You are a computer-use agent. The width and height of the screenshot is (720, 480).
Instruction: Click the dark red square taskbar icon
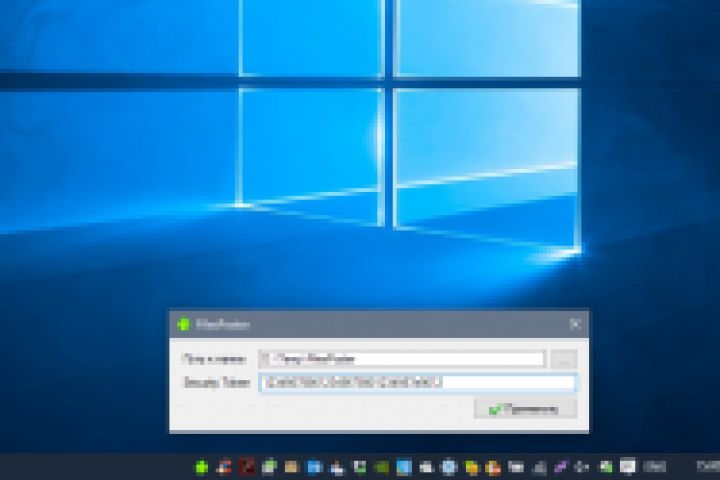[247, 467]
